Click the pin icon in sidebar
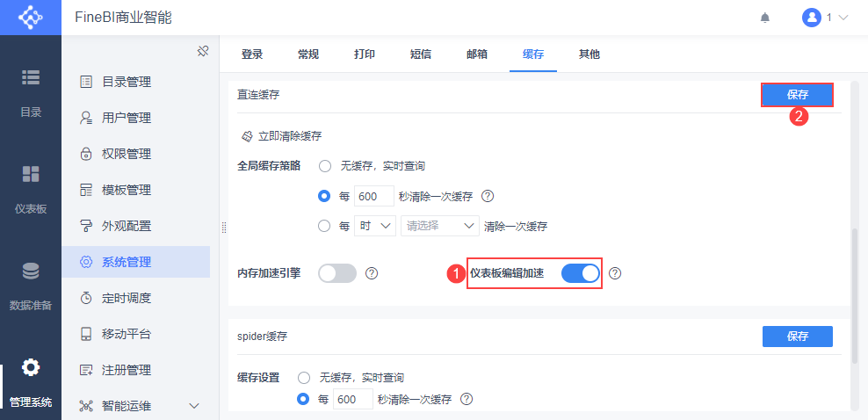The image size is (868, 420). (x=202, y=51)
